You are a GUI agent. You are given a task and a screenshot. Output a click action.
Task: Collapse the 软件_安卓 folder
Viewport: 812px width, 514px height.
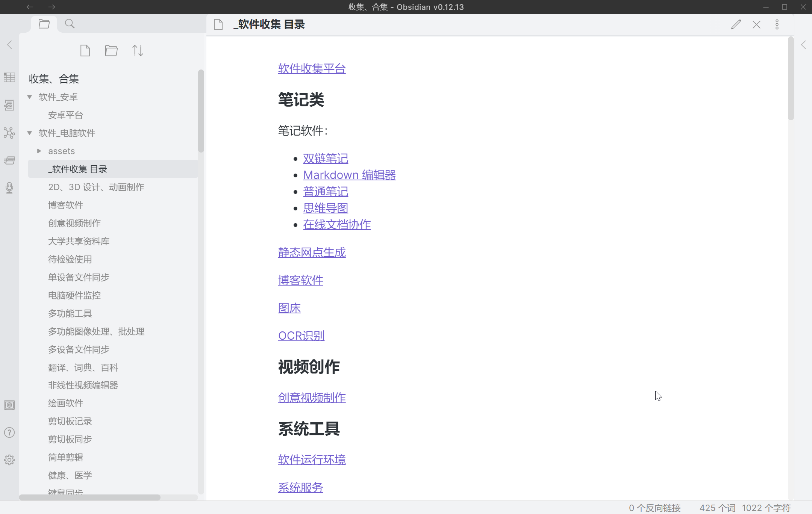click(30, 97)
